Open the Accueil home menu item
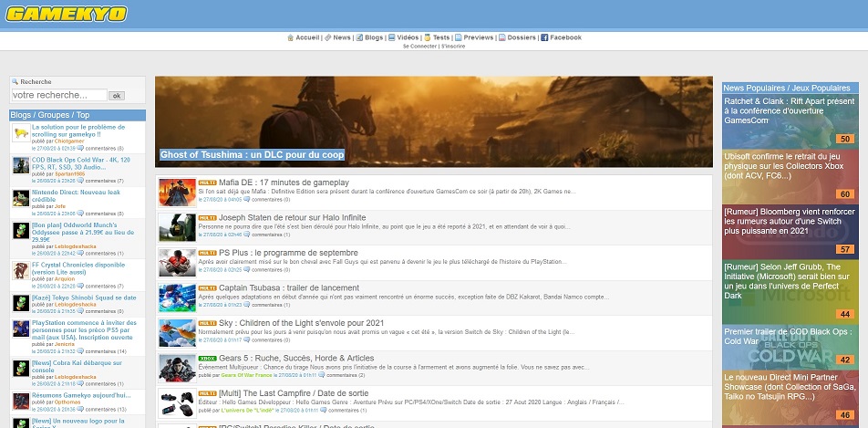The image size is (868, 428). click(x=307, y=37)
